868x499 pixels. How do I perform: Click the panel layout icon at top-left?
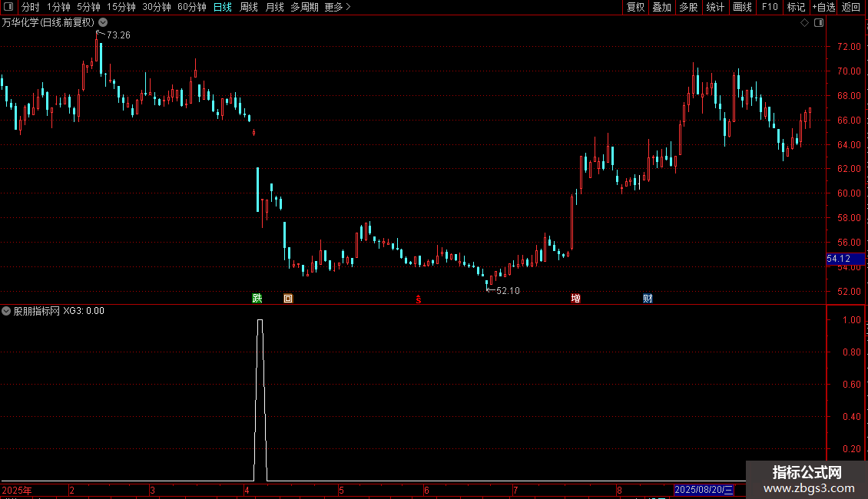(x=8, y=7)
